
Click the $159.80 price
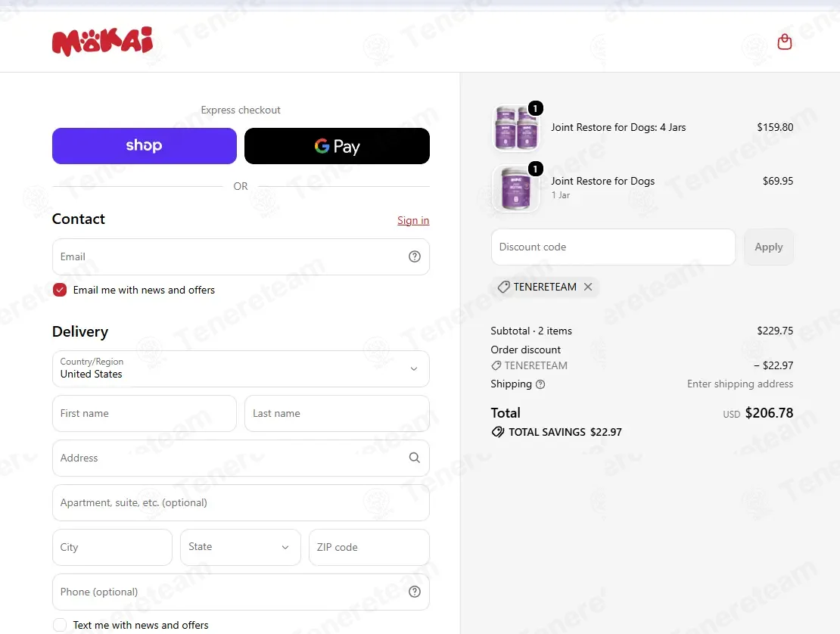(775, 127)
